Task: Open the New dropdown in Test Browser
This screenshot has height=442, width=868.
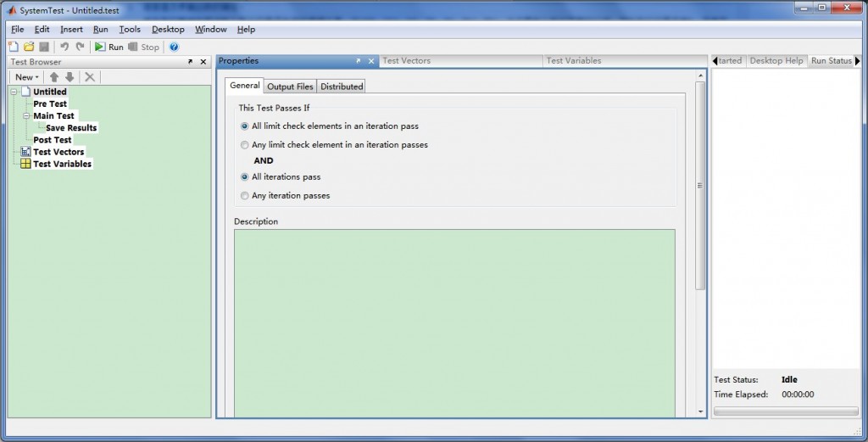Action: pos(26,77)
